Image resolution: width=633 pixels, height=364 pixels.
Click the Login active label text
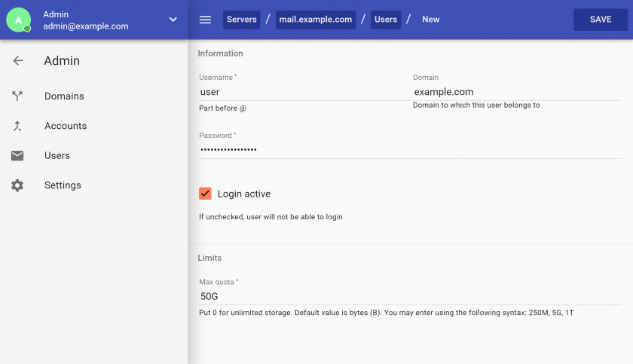[x=244, y=194]
